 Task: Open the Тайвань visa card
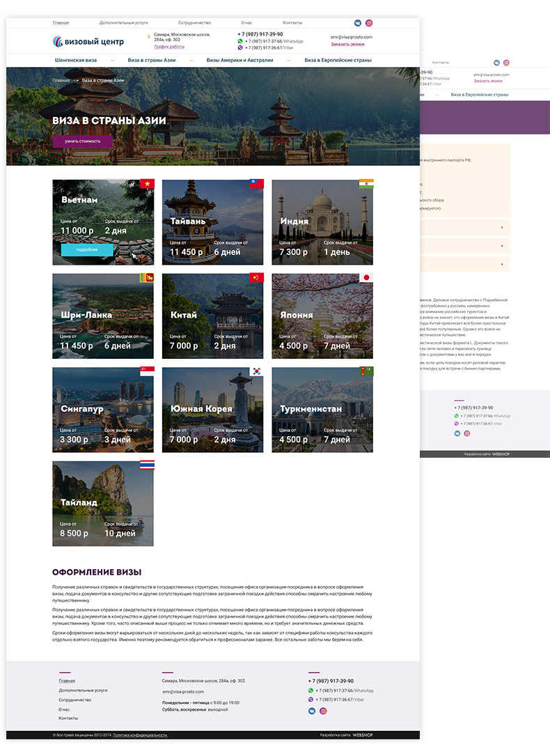213,222
